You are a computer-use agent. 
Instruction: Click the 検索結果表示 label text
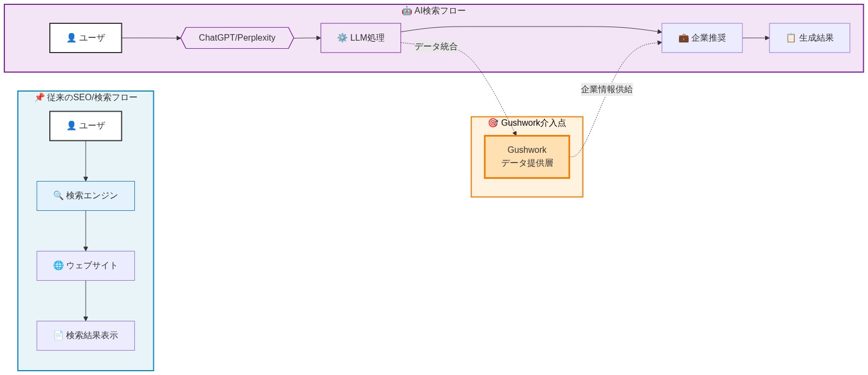pos(92,335)
